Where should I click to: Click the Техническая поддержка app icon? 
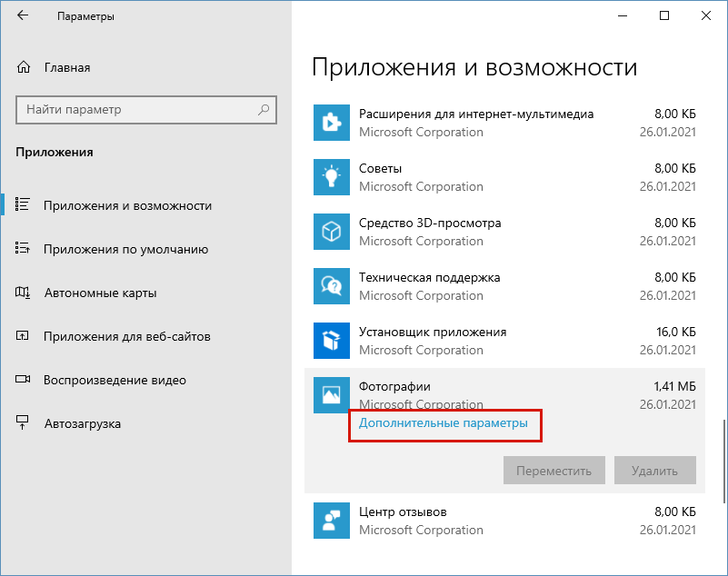tap(332, 286)
